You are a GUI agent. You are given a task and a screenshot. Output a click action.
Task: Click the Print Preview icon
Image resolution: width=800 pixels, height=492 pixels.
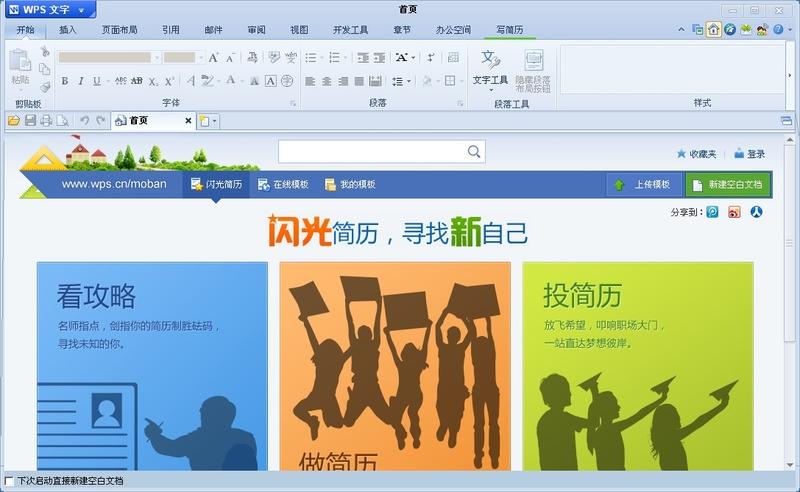click(x=63, y=121)
